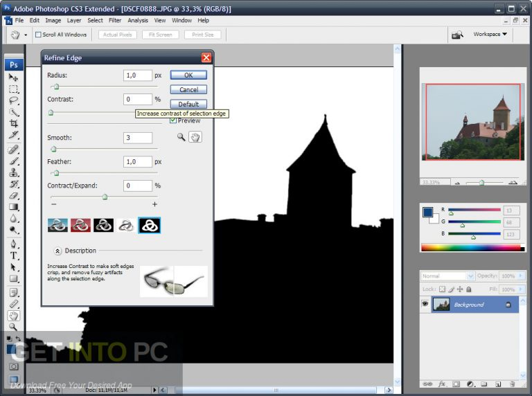Open the Image menu
This screenshot has height=396, width=532.
pyautogui.click(x=53, y=20)
